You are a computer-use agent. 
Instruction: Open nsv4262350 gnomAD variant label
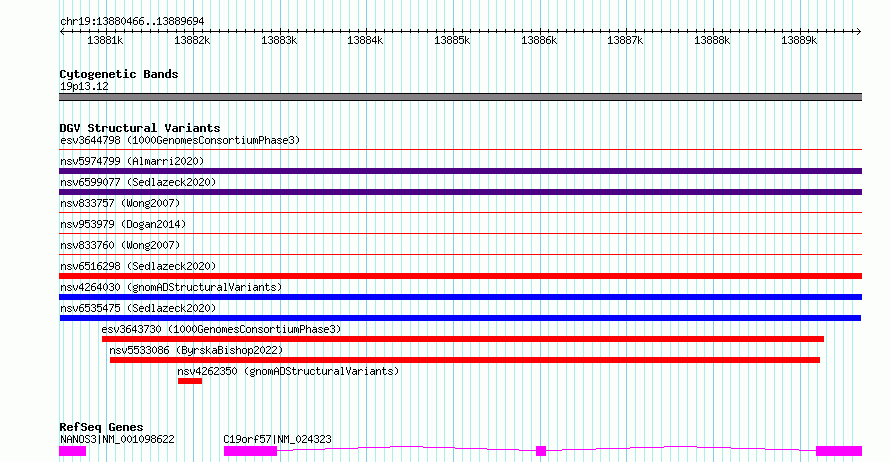point(288,371)
